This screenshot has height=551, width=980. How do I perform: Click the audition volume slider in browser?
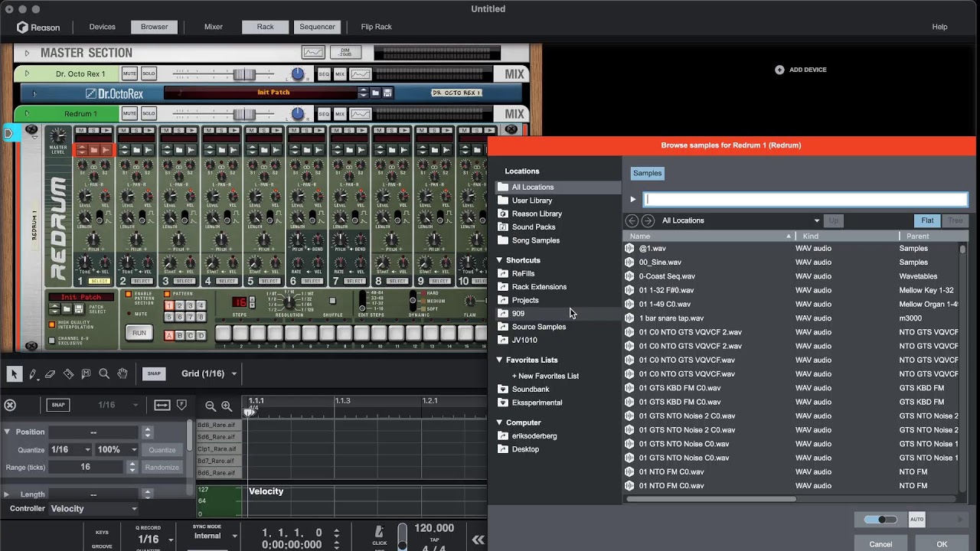tap(880, 520)
